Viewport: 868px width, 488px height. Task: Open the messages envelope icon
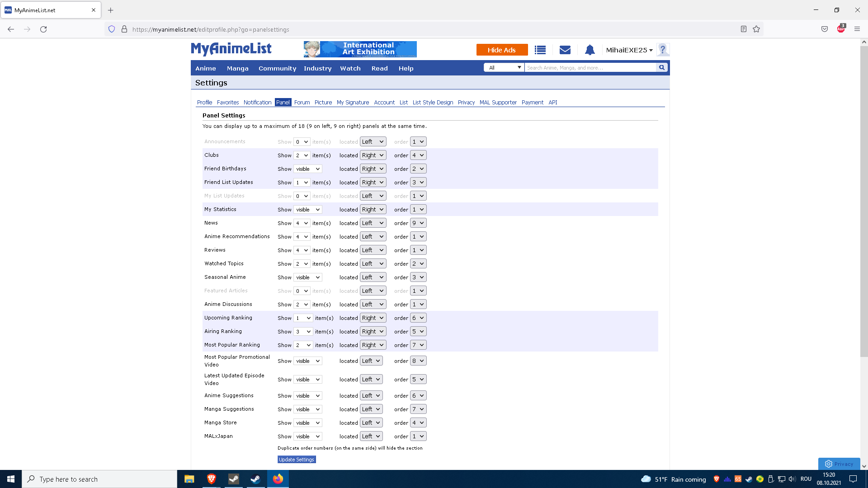point(565,50)
